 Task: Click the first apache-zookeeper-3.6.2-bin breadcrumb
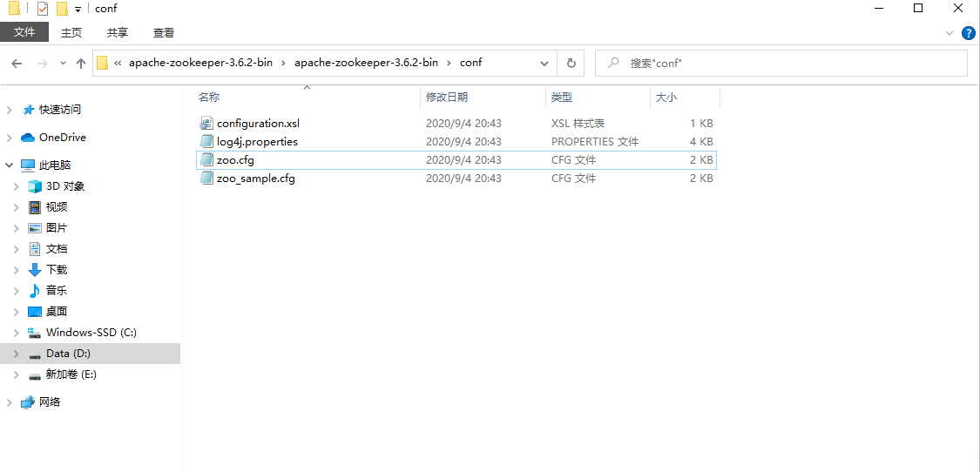point(199,63)
